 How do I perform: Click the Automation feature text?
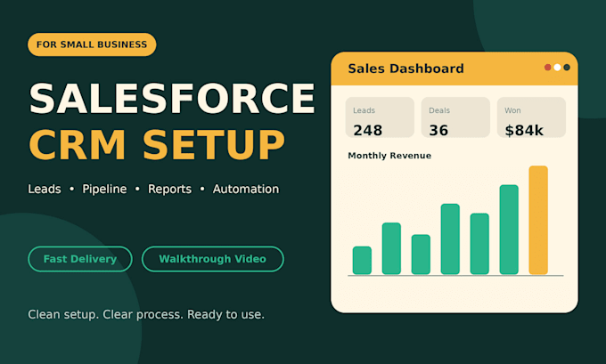click(x=246, y=190)
